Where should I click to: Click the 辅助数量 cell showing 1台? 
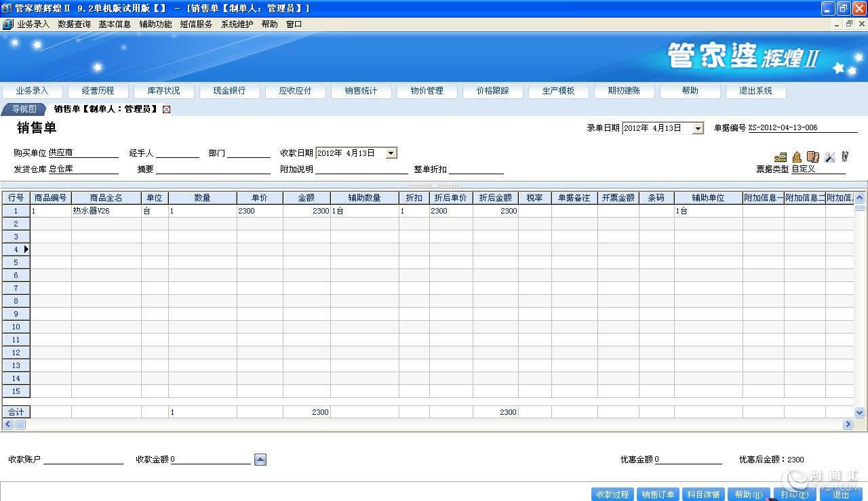click(365, 212)
